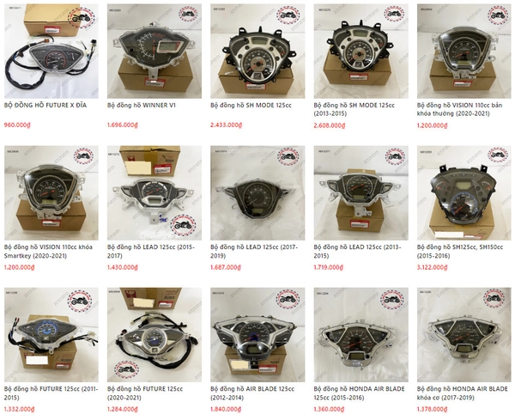This screenshot has width=515, height=420.
Task: Open the FUTURE X ĐĨA product image
Action: tap(51, 51)
